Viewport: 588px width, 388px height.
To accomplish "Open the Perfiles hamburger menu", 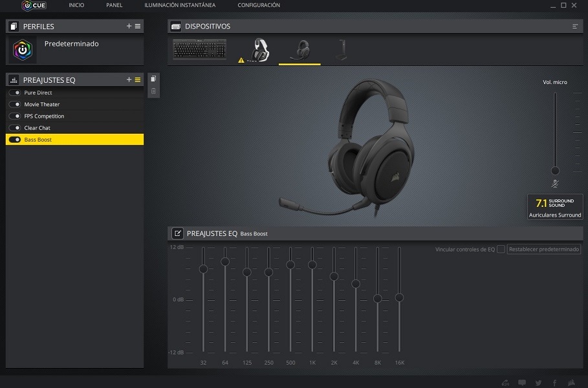I will [138, 27].
